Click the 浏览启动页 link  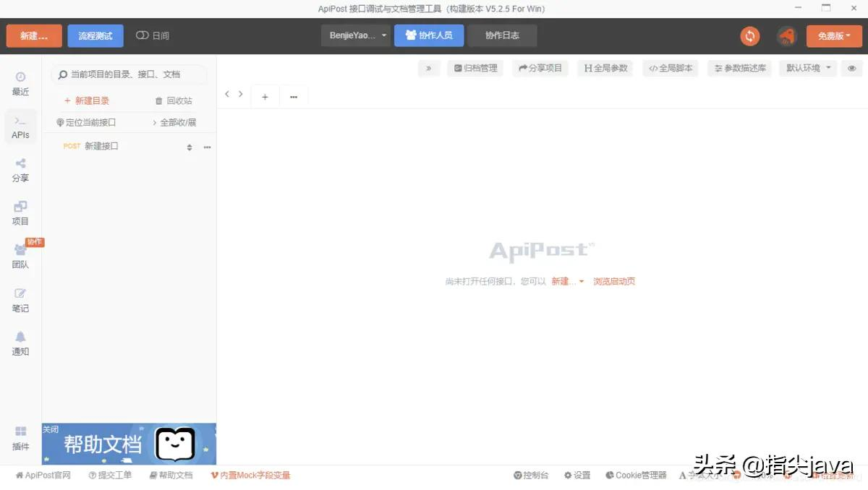[614, 282]
